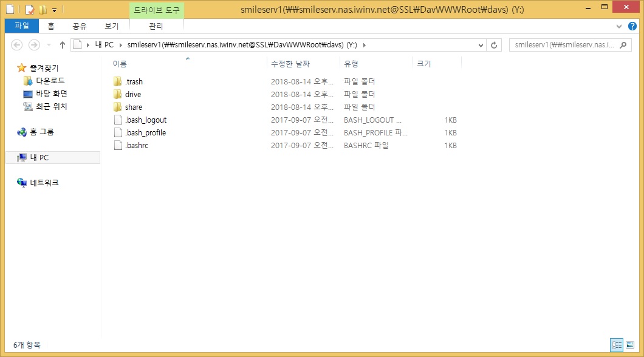Screen dimensions: 644x357
Task: Select 홈 그룹 in navigation pane
Action: pos(41,132)
